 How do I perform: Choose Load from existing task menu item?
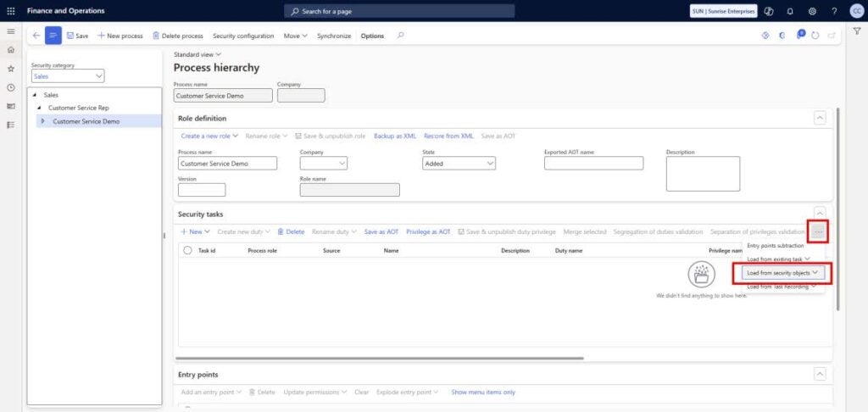pos(778,259)
